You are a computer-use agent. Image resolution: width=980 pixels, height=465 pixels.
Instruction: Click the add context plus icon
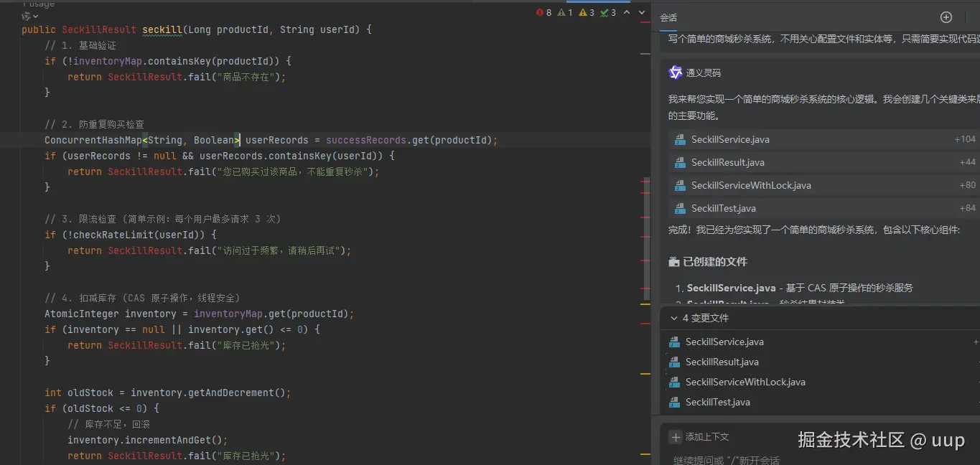675,437
